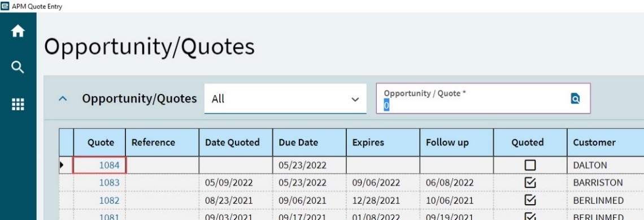
Task: Click due date 05/23/2022 in BARRISTON row
Action: pyautogui.click(x=309, y=183)
